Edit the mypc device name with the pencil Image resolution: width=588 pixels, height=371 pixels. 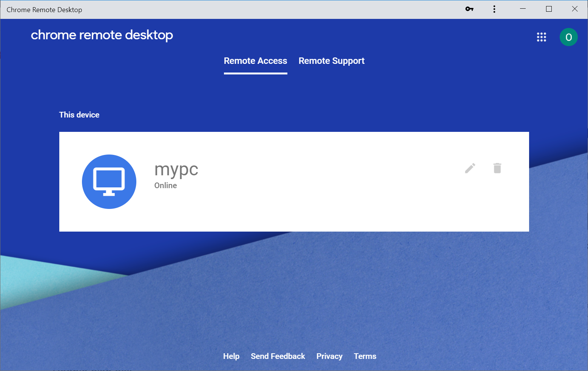click(470, 168)
